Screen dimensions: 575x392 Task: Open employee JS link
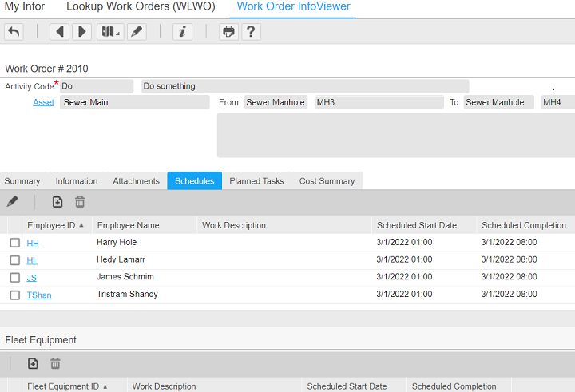click(32, 278)
